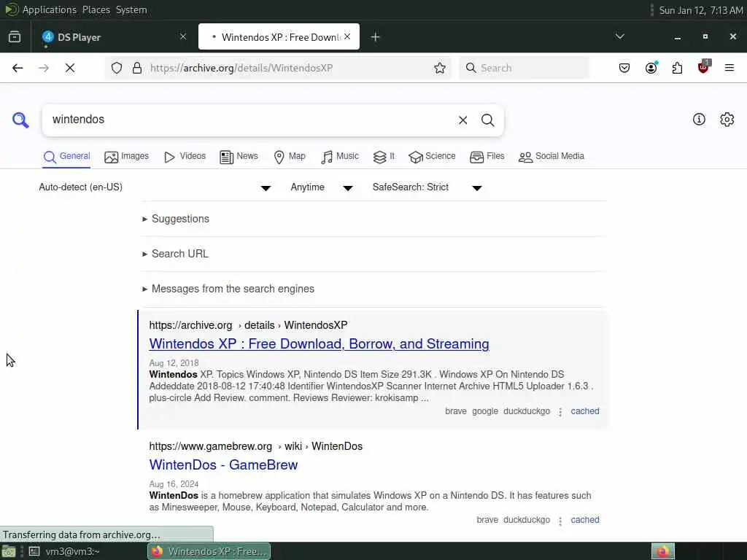
Task: Select the Social Media category
Action: pyautogui.click(x=551, y=157)
